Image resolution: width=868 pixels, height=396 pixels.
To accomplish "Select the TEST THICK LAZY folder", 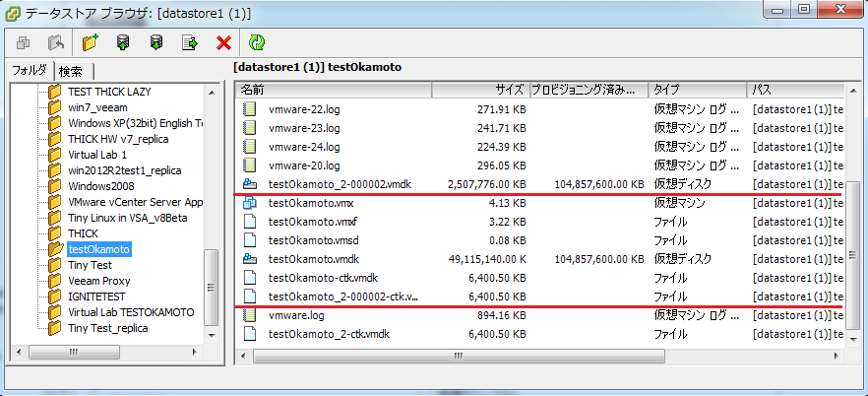I will [x=109, y=92].
